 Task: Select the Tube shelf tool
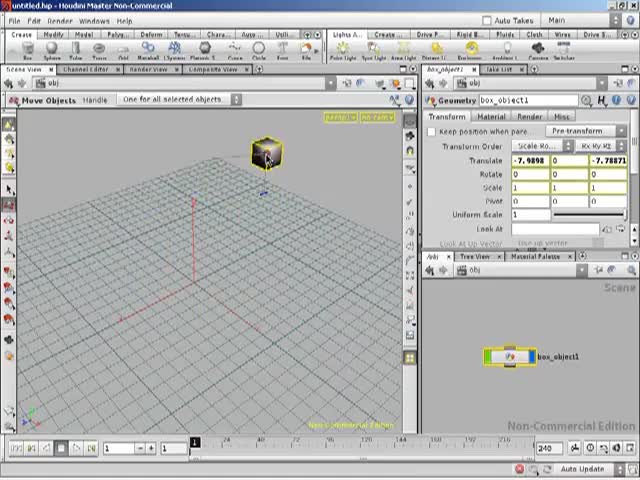click(76, 51)
